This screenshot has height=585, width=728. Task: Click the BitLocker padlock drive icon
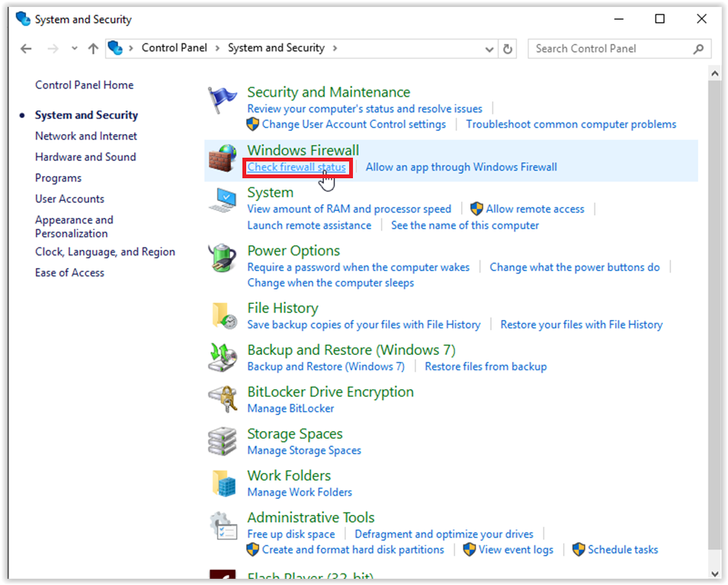pyautogui.click(x=223, y=399)
